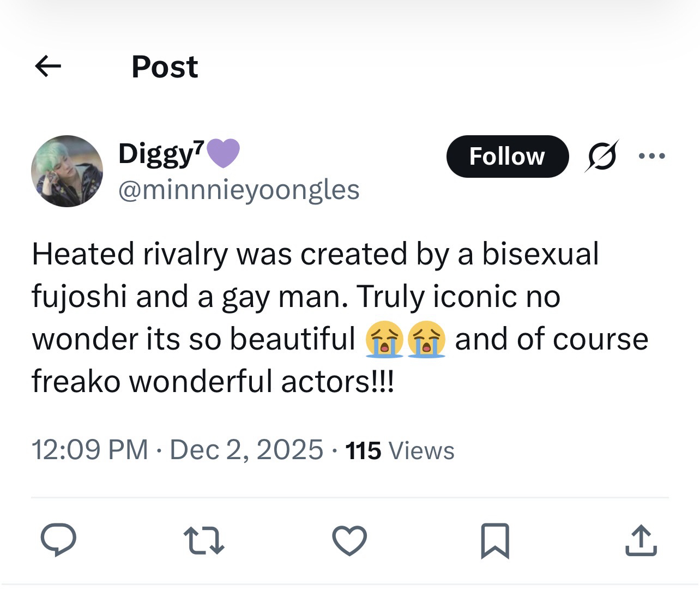Open the profile picture with green hair

[67, 171]
